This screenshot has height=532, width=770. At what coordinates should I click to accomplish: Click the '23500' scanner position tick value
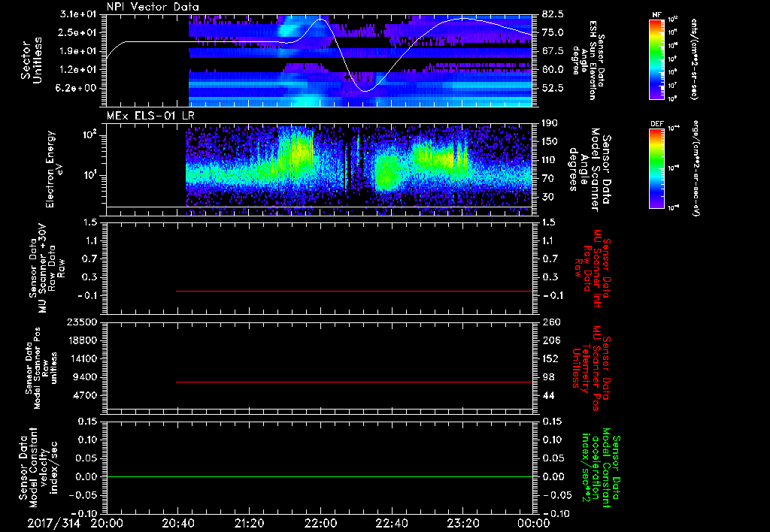[83, 322]
